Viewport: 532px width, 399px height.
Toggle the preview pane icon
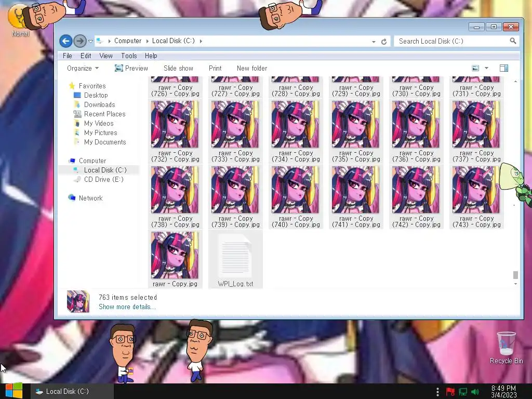click(x=504, y=68)
